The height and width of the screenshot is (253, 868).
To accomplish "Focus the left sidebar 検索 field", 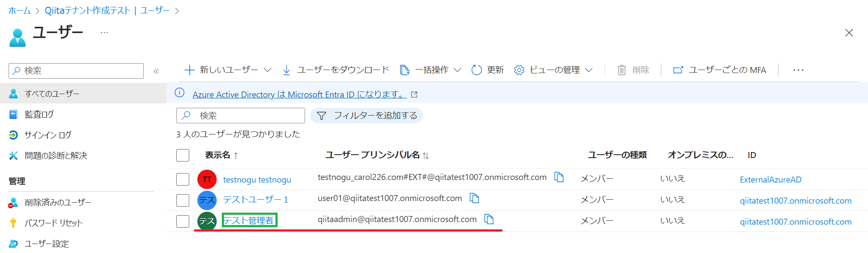I will point(76,70).
